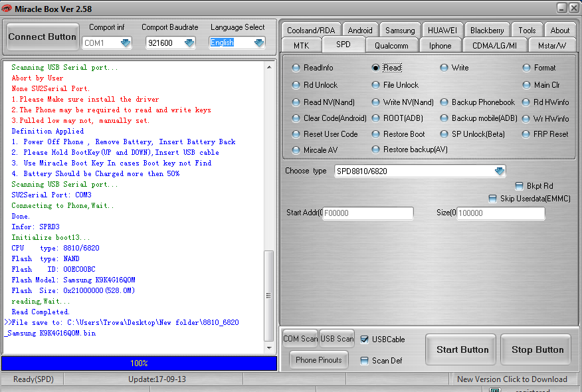Open Phone Pinouts
This screenshot has width=582, height=392.
(x=318, y=359)
